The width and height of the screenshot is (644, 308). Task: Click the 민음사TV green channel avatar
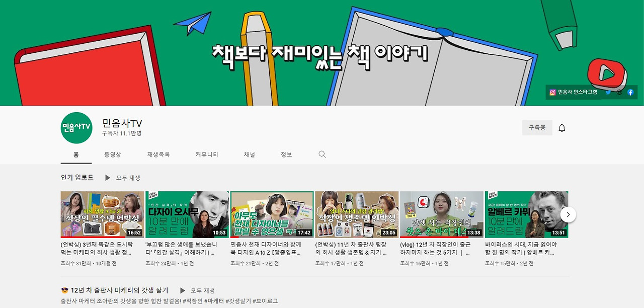coord(76,128)
